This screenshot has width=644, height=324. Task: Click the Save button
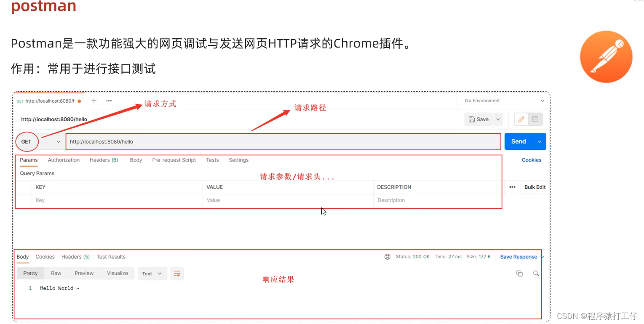click(x=478, y=119)
